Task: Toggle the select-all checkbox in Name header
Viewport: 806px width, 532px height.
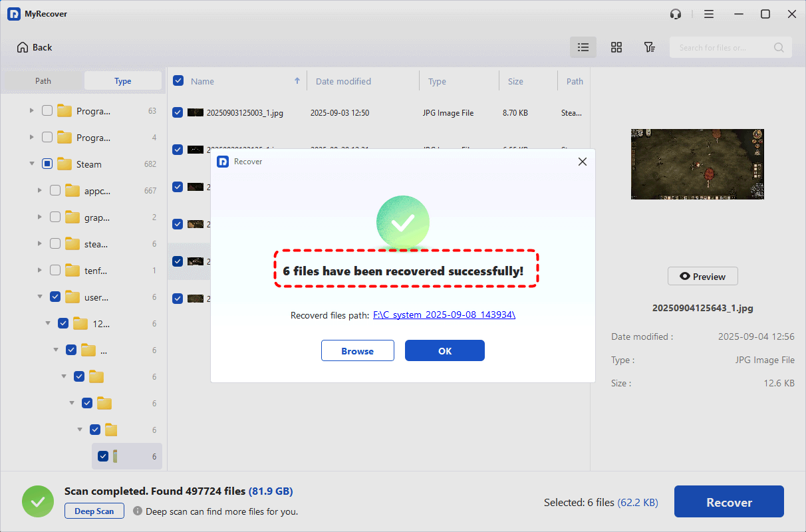Action: (178, 80)
